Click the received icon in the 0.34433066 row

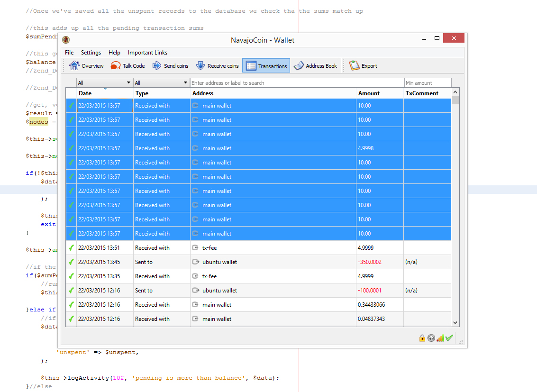(195, 305)
